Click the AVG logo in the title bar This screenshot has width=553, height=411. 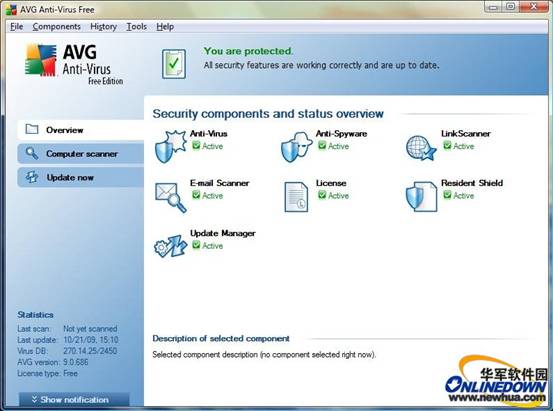click(x=11, y=10)
